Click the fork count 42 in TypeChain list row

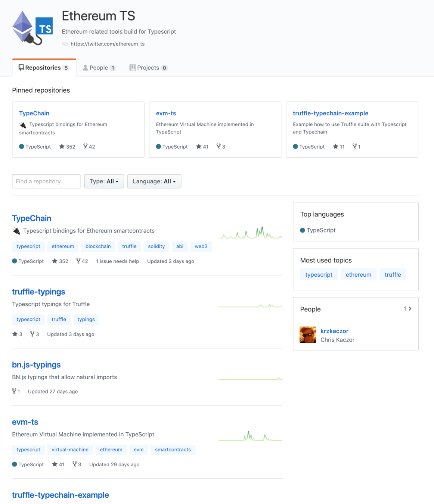pos(82,261)
